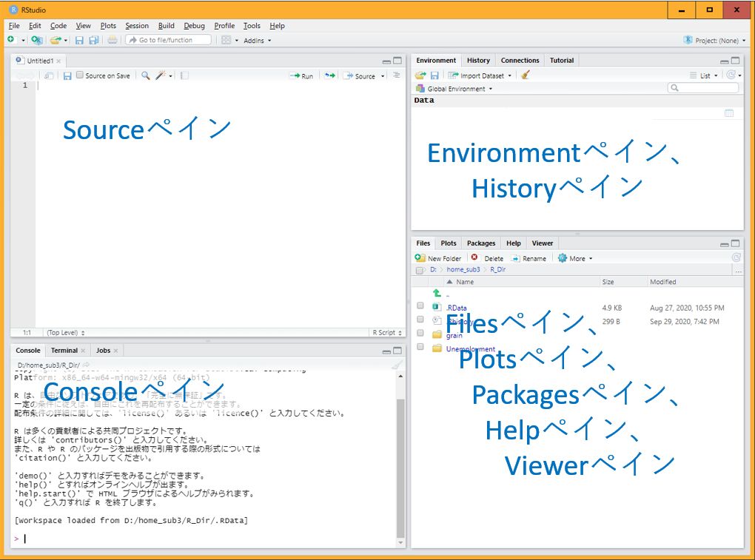The image size is (755, 560).
Task: Tick the checkbox for .Rhistory file
Action: pos(420,320)
